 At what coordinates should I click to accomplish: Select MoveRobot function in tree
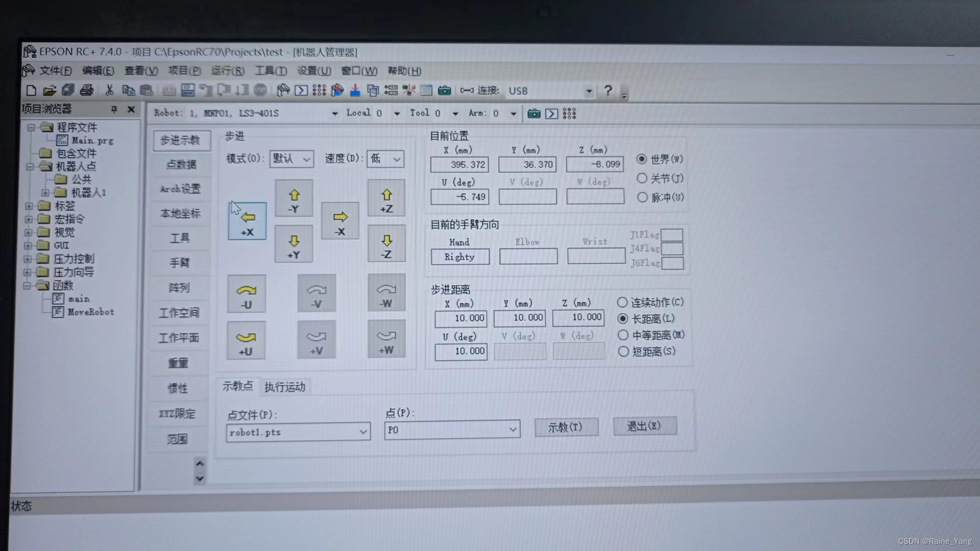tap(84, 312)
